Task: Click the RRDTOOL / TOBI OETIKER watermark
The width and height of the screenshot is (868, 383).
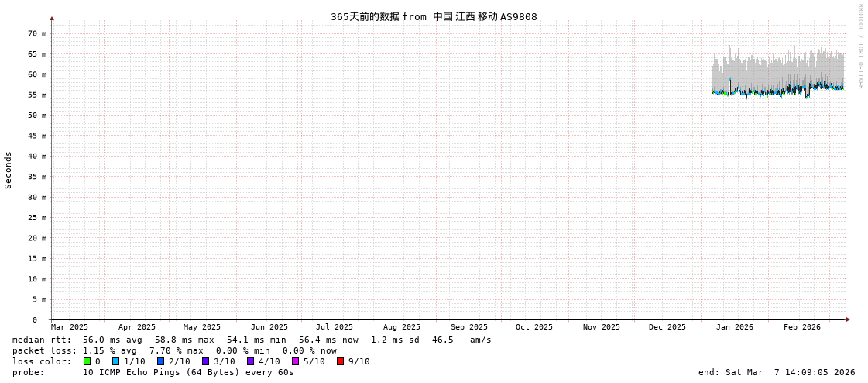Action: click(860, 47)
